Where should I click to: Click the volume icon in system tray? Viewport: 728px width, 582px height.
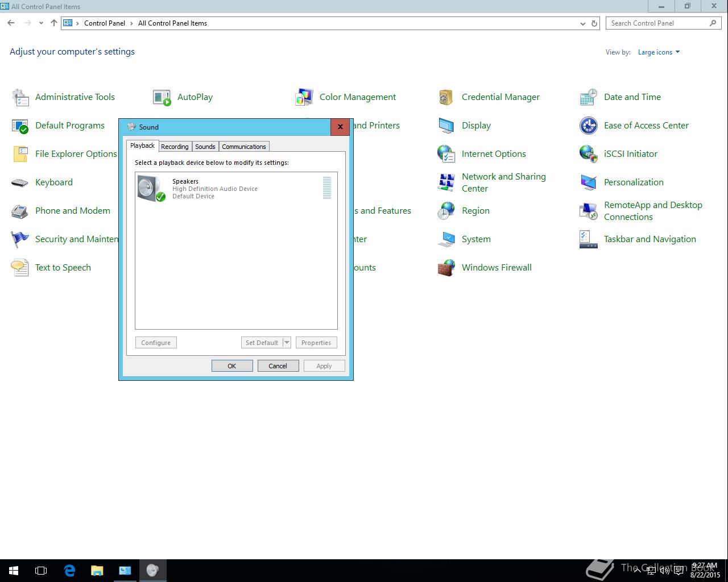664,570
